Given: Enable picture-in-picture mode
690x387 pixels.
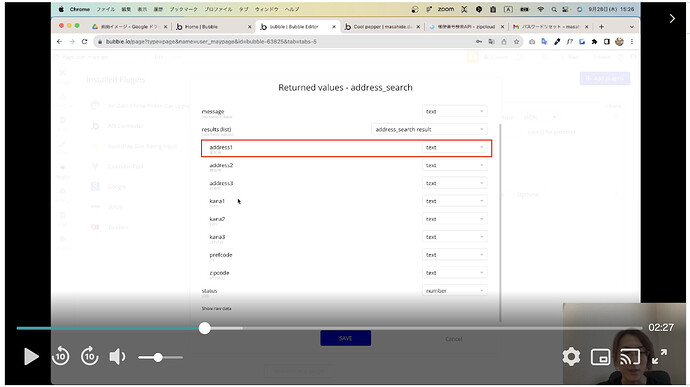Looking at the screenshot, I should tap(600, 357).
